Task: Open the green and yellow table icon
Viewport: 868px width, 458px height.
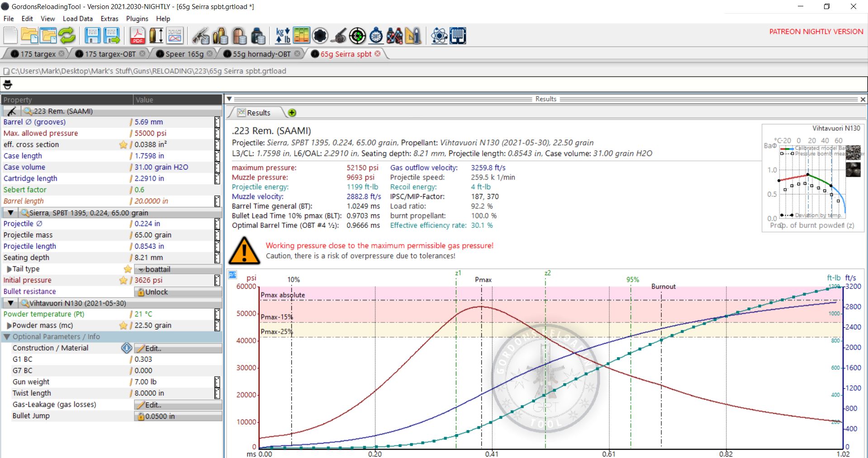Action: click(x=301, y=35)
